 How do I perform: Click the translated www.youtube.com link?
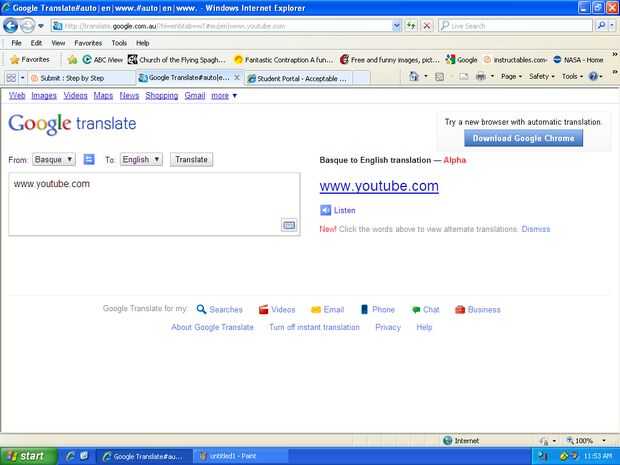pos(379,186)
